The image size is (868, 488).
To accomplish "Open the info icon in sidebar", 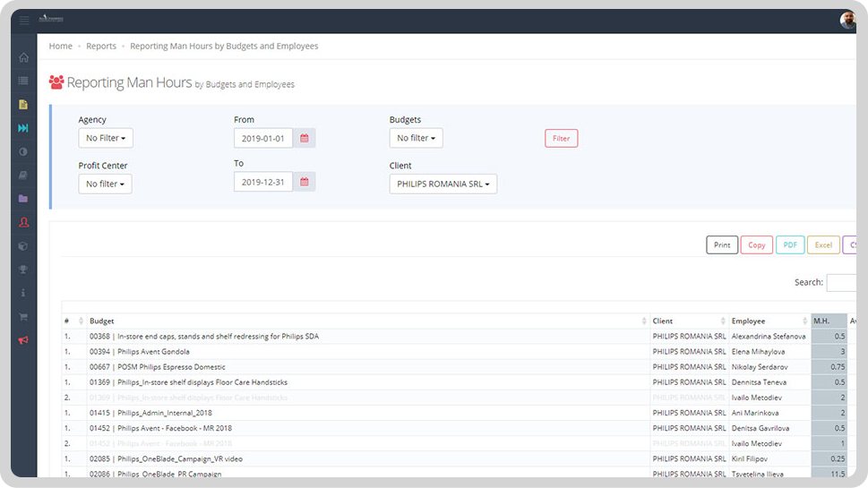I will click(23, 293).
